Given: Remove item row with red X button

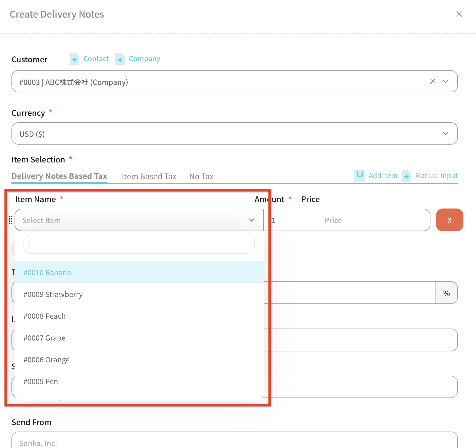Looking at the screenshot, I should pos(449,220).
